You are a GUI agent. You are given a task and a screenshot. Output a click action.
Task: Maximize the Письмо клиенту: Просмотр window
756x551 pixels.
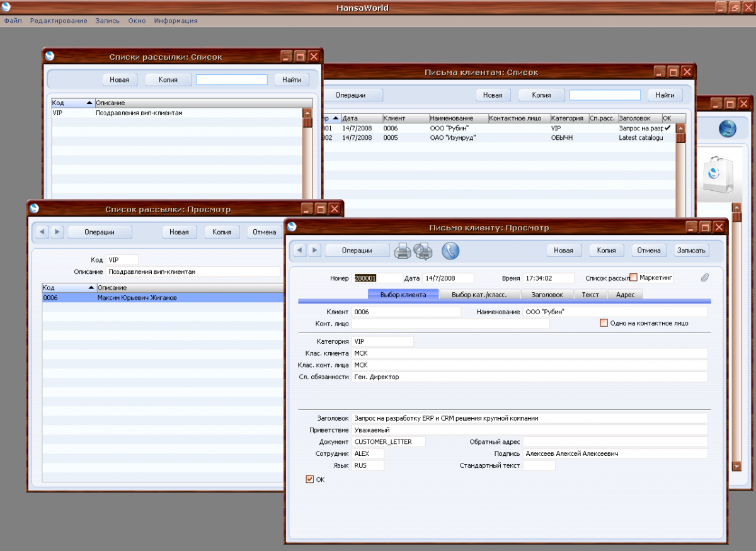(x=706, y=227)
